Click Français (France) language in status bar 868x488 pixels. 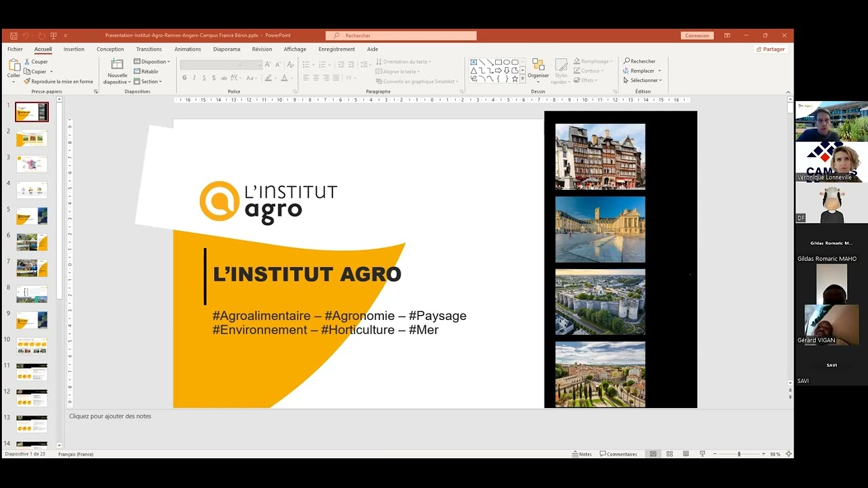[x=76, y=454]
